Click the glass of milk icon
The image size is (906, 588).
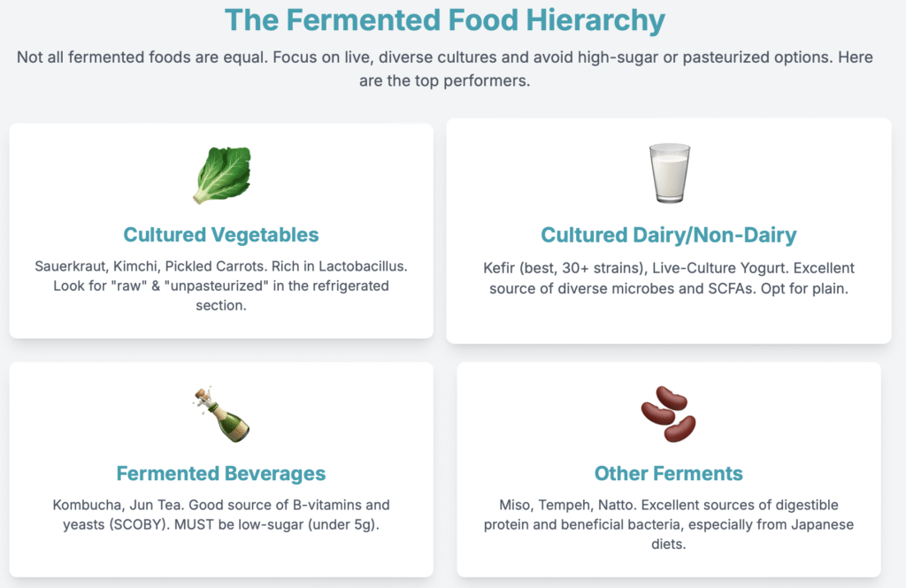pos(668,173)
